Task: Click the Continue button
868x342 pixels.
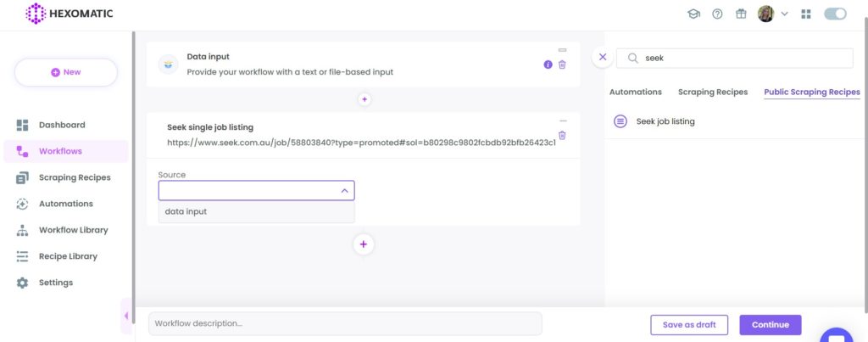Action: pos(770,325)
